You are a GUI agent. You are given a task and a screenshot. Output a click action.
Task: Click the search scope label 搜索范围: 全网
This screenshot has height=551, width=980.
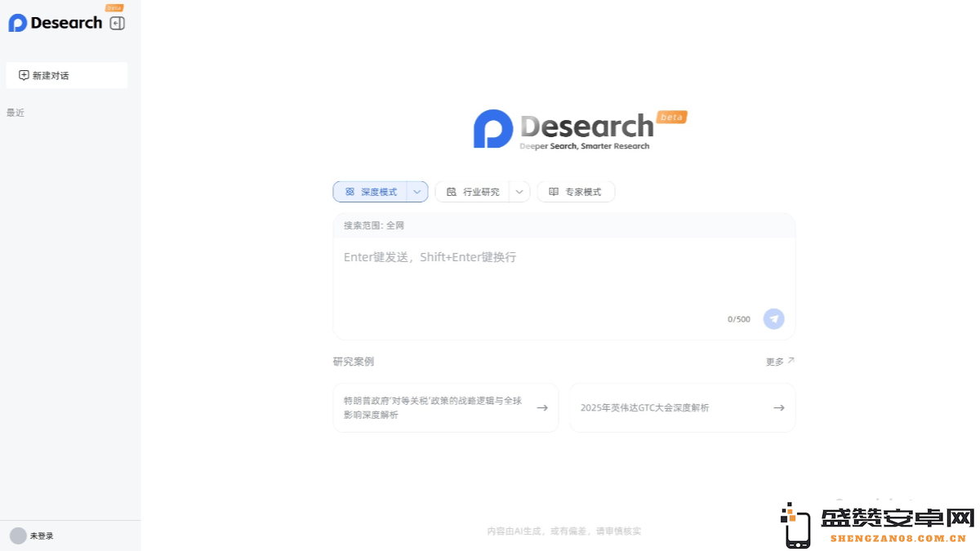coord(374,225)
